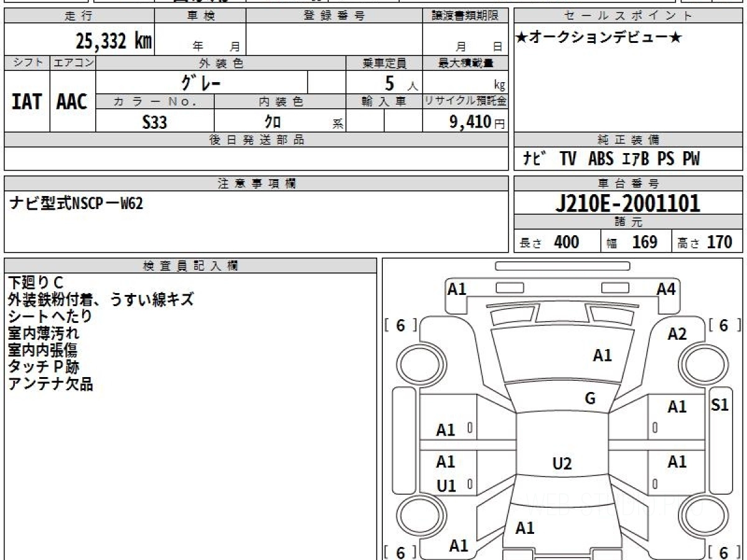
Task: Select the シートへたり note
Action: pyautogui.click(x=50, y=316)
